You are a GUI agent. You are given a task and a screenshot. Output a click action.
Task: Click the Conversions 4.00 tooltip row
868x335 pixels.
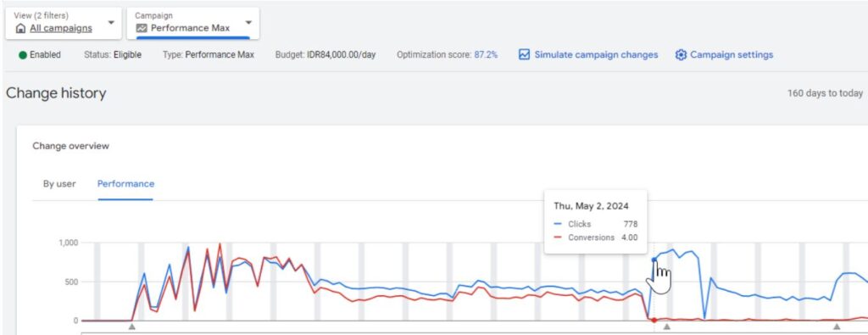coord(596,237)
